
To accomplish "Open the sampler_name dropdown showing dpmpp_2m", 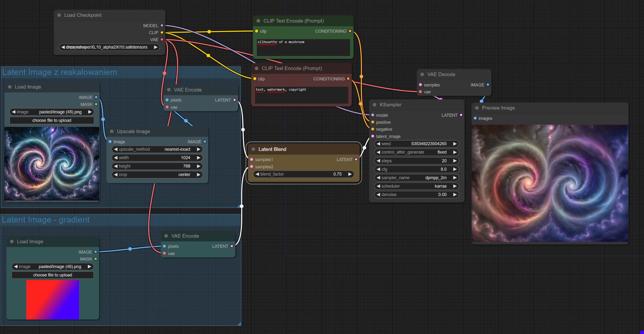I will 416,178.
